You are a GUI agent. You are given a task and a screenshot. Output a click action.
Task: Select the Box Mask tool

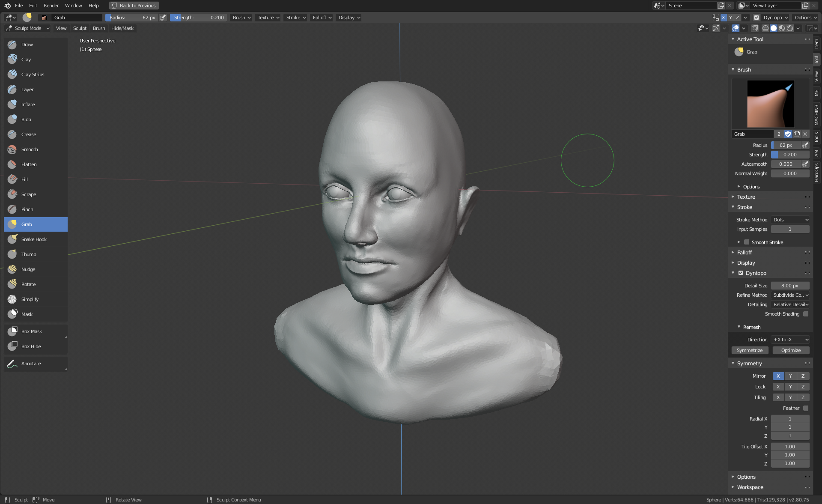32,331
